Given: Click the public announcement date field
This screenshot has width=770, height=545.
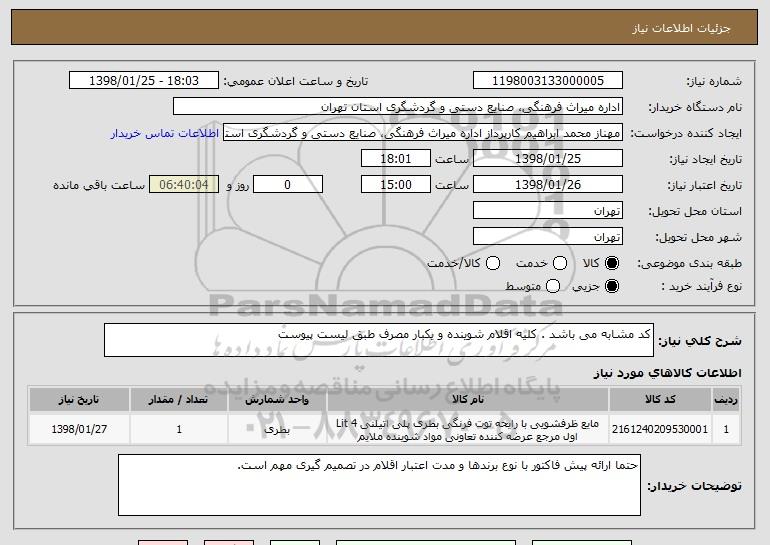Looking at the screenshot, I should click(x=144, y=81).
